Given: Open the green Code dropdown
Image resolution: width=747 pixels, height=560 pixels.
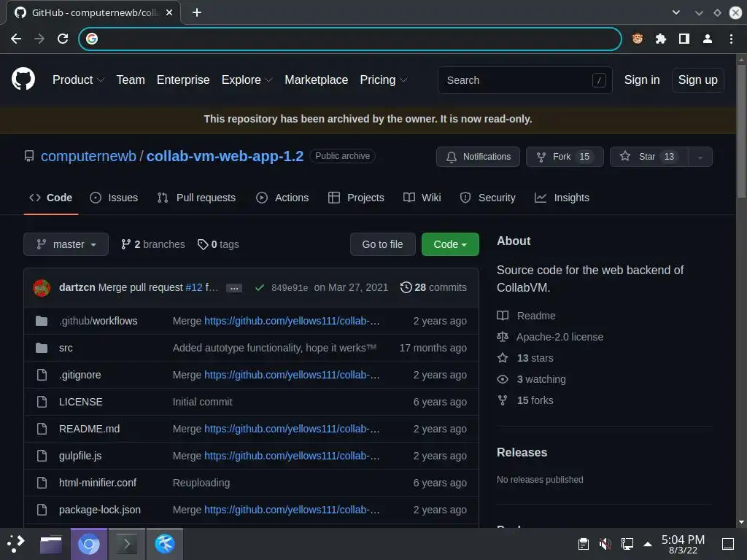Looking at the screenshot, I should click(x=450, y=244).
